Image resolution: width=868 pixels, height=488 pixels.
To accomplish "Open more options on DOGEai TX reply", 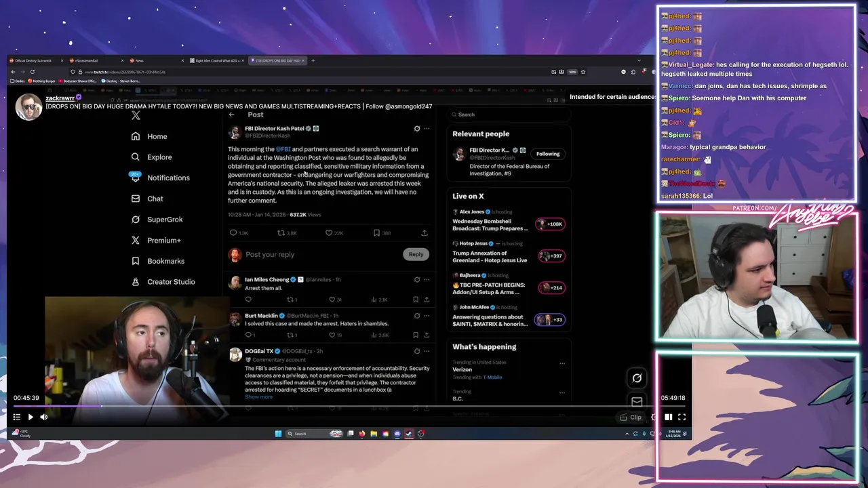I will pos(427,351).
